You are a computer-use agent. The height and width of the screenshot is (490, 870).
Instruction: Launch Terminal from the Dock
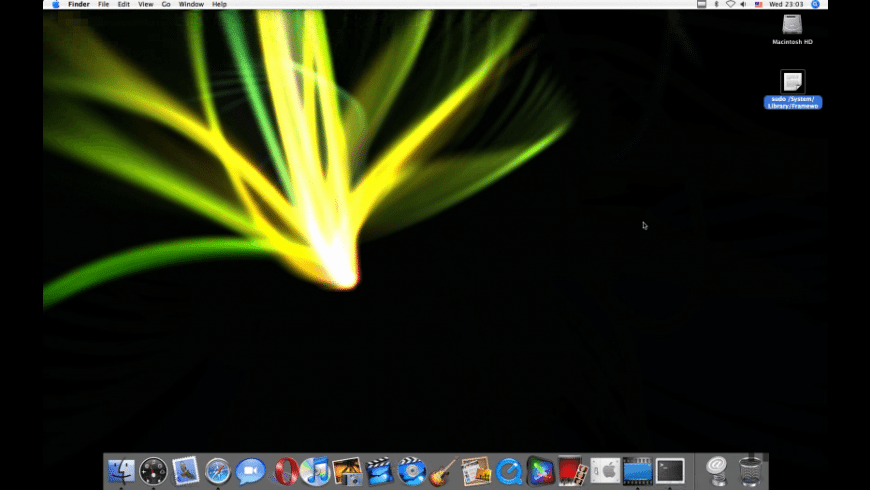point(670,471)
